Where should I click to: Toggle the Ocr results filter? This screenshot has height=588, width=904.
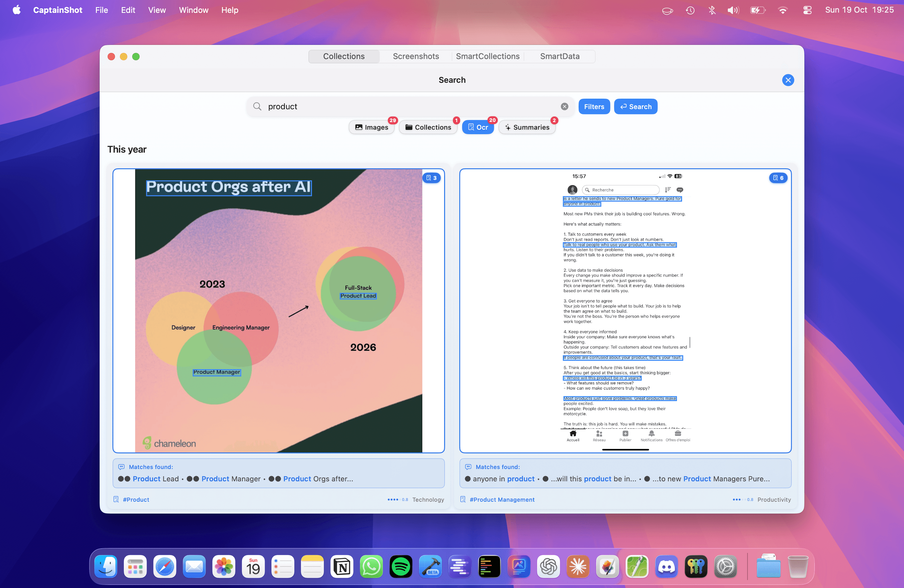[x=478, y=127]
